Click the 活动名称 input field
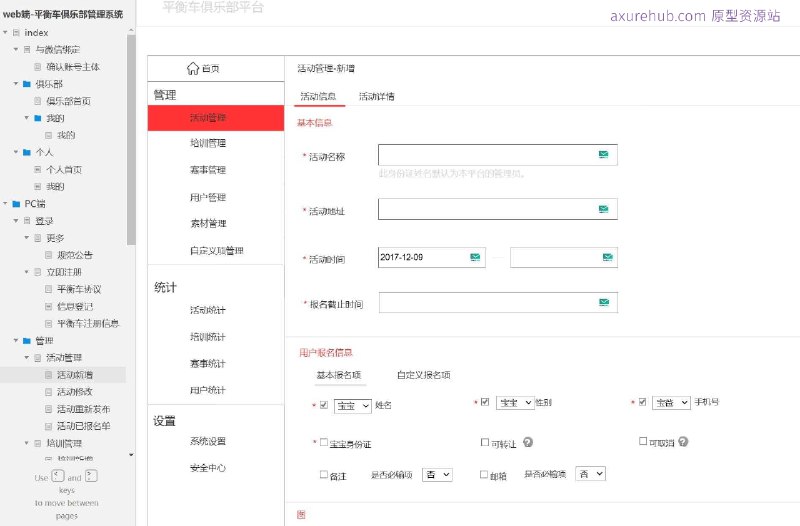 click(x=498, y=155)
